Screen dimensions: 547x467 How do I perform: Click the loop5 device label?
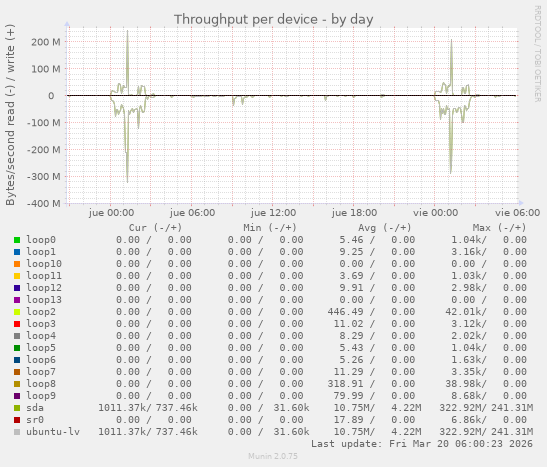[x=41, y=348]
